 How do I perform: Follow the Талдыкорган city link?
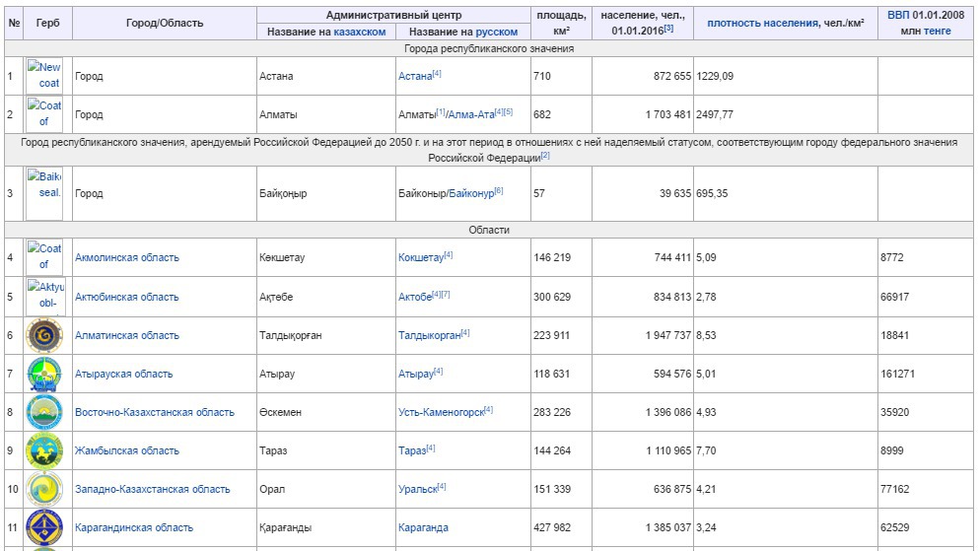429,335
